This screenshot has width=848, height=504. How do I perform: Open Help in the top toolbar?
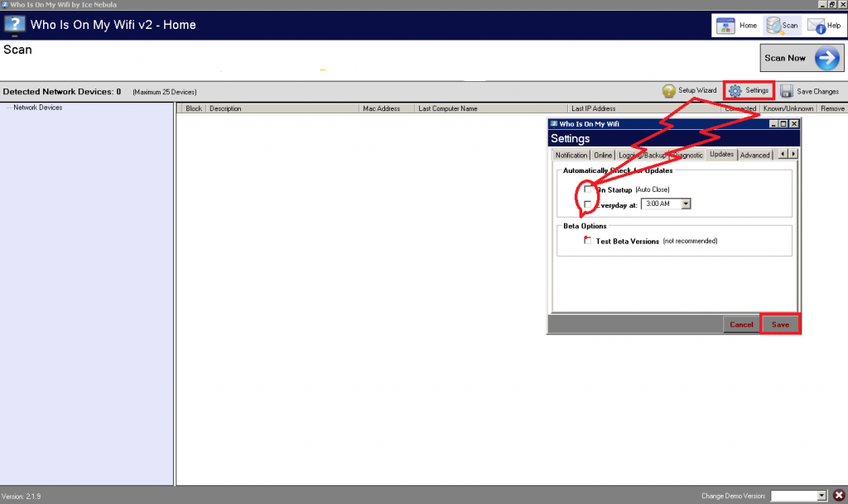tap(824, 26)
